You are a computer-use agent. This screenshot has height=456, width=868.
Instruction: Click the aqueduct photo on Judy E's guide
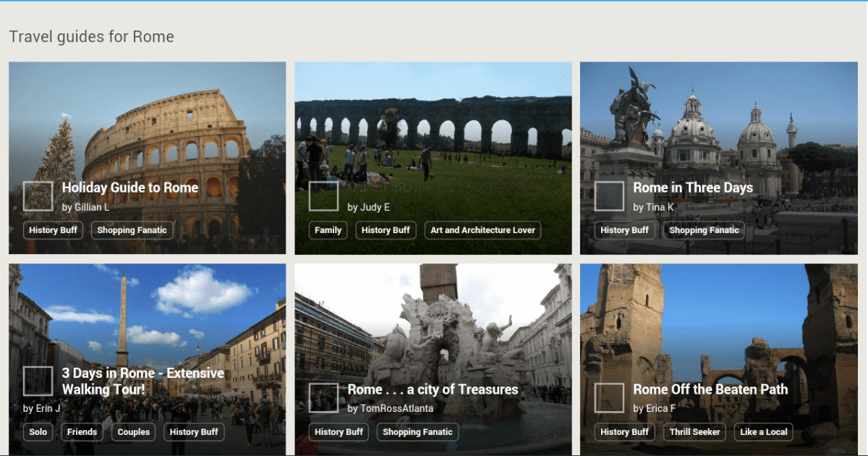pos(434,130)
